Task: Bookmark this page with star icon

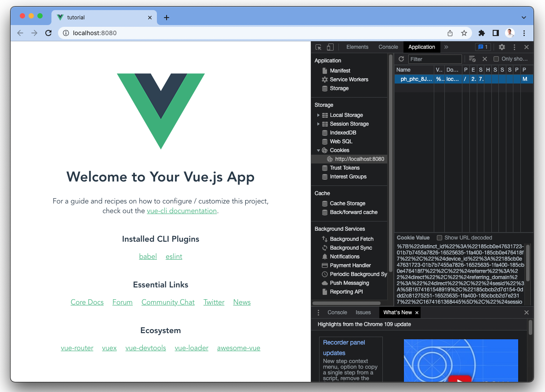Action: 464,33
